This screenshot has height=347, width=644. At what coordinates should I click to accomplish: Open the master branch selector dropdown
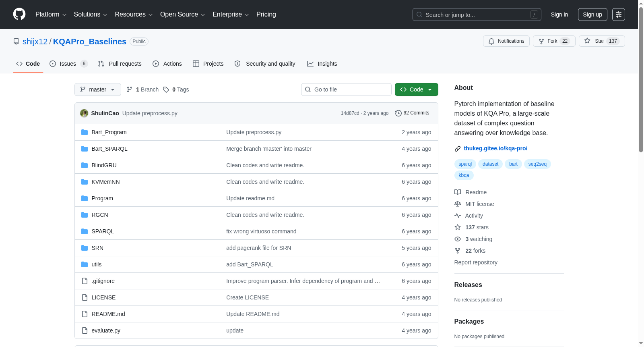(x=98, y=89)
